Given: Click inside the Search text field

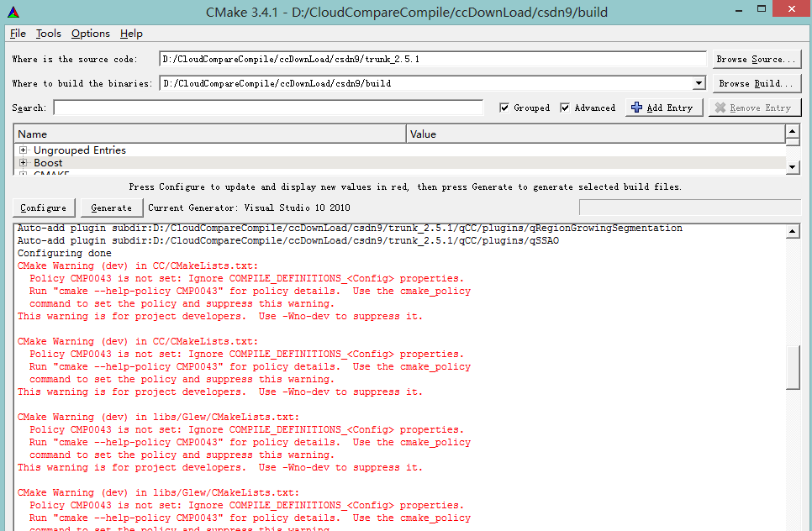Looking at the screenshot, I should point(268,108).
